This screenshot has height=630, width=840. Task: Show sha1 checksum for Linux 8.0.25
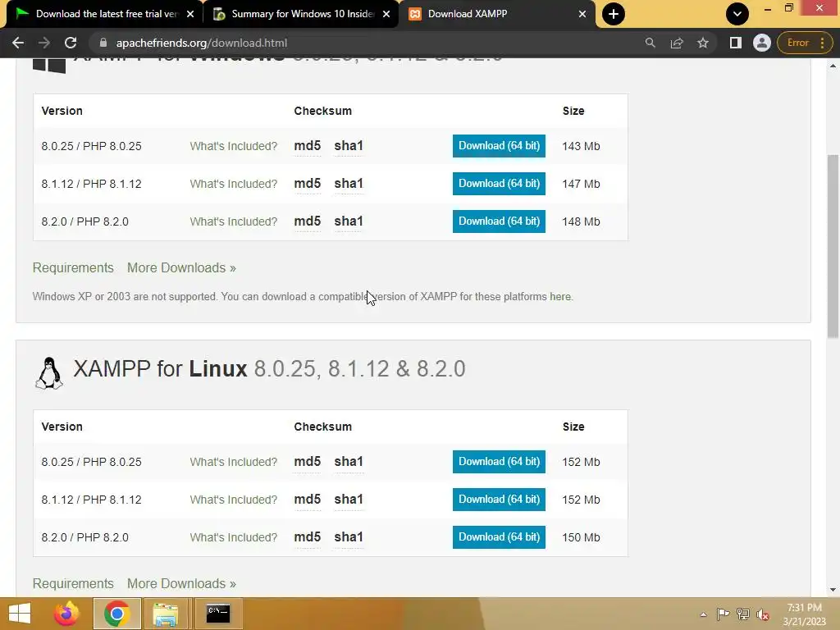(x=349, y=462)
